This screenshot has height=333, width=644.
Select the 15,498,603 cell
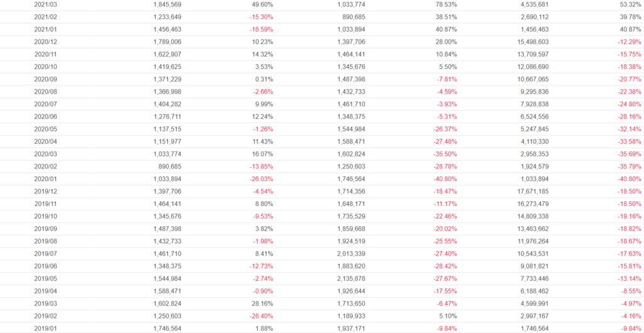coord(528,41)
